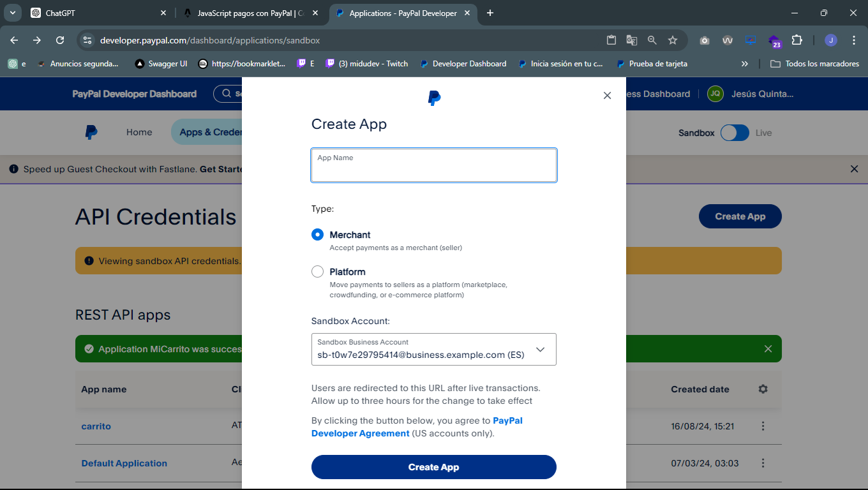Close the ChatGPT browser tab
This screenshot has width=868, height=490.
163,13
